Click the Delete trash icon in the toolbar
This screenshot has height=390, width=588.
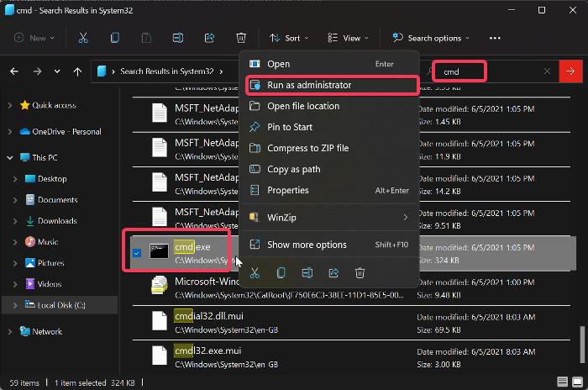click(241, 38)
